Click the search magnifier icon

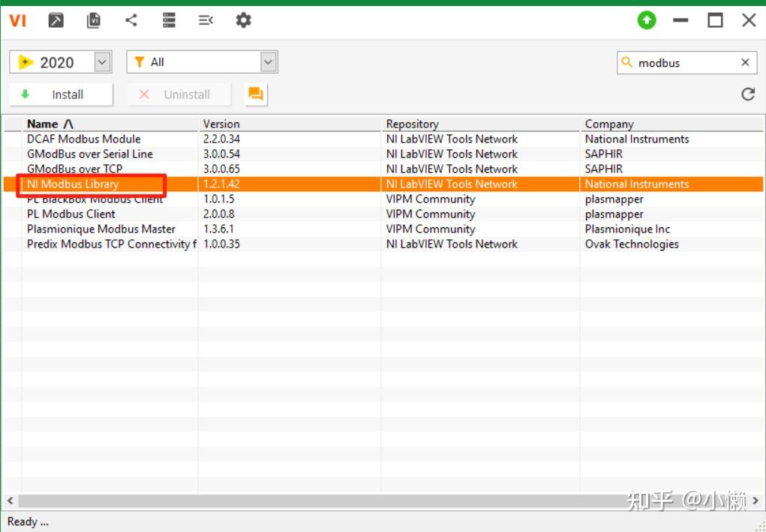626,62
